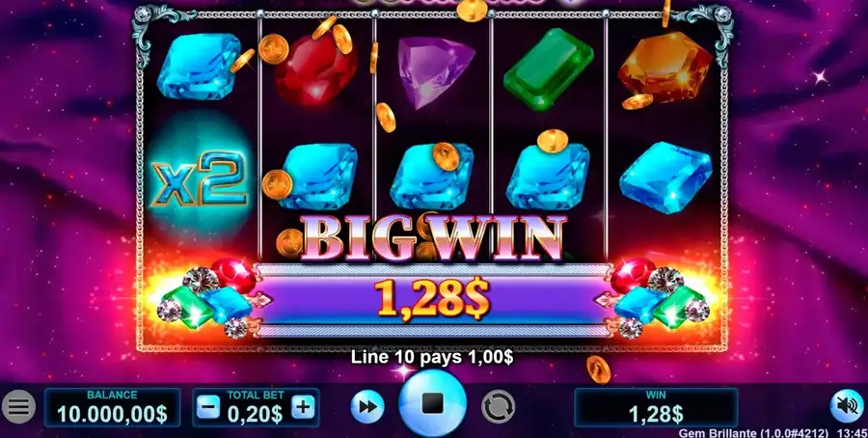Select the red ruby gem symbol
The width and height of the screenshot is (868, 438).
click(315, 69)
